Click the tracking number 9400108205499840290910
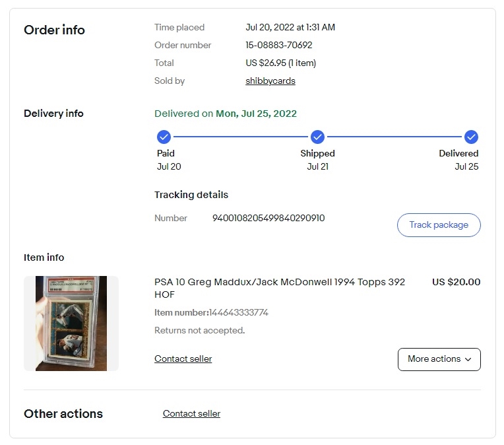Screen dimensions: 504x445 coord(268,218)
